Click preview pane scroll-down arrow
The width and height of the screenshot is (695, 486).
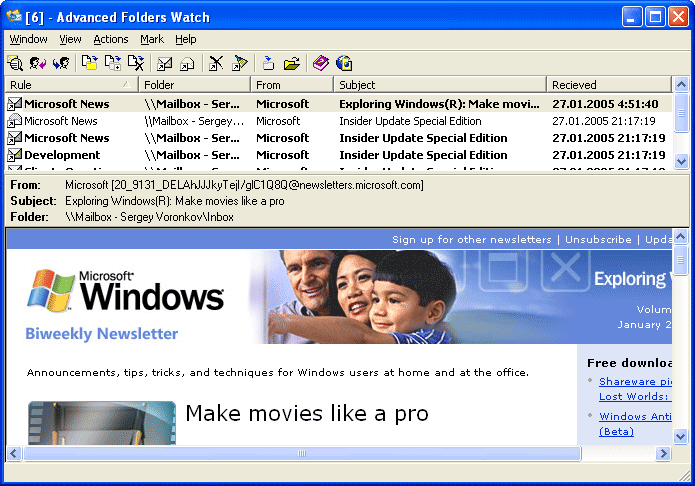680,436
